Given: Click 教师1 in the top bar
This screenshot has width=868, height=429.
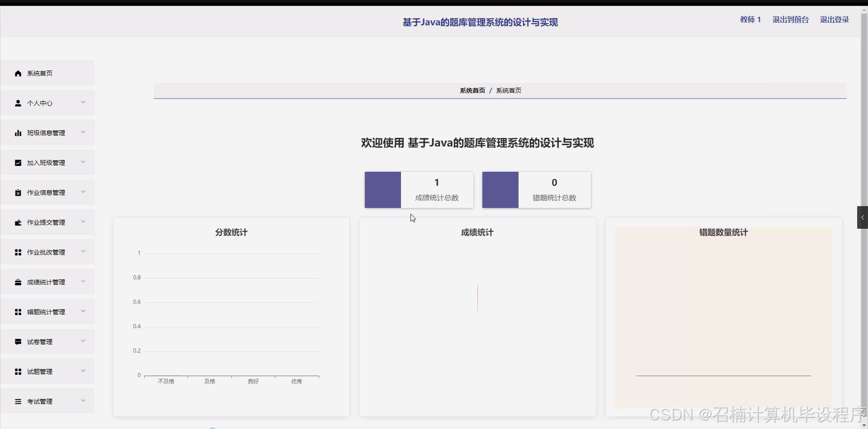Looking at the screenshot, I should 750,19.
